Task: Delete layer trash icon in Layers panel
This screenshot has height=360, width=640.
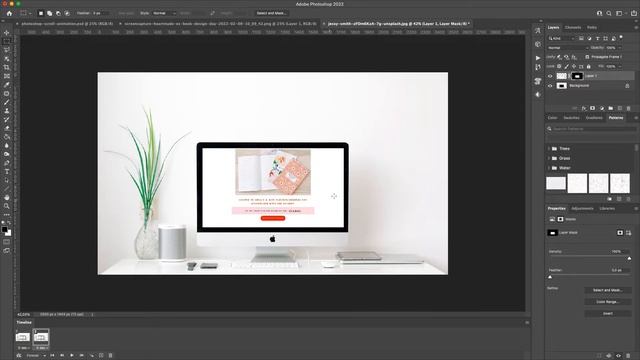Action: (x=629, y=108)
